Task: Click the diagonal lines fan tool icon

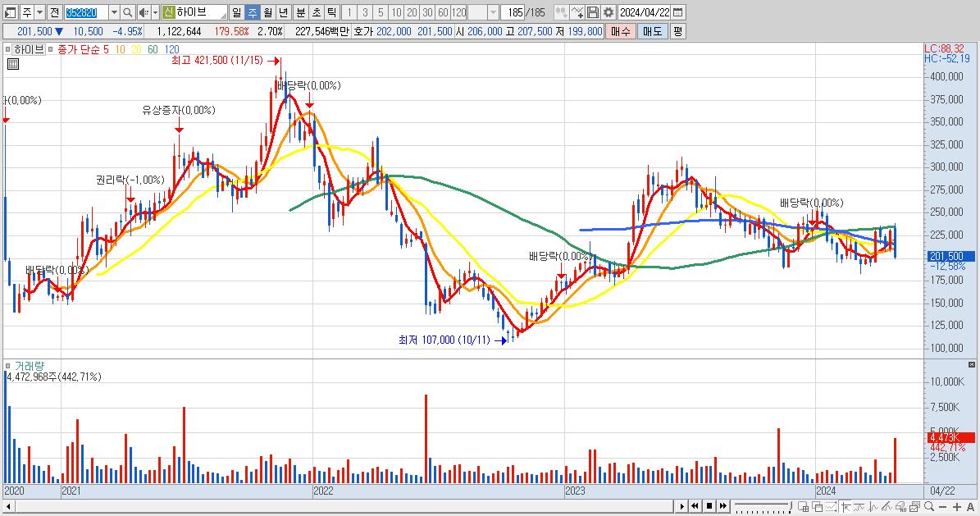Action: [x=887, y=507]
